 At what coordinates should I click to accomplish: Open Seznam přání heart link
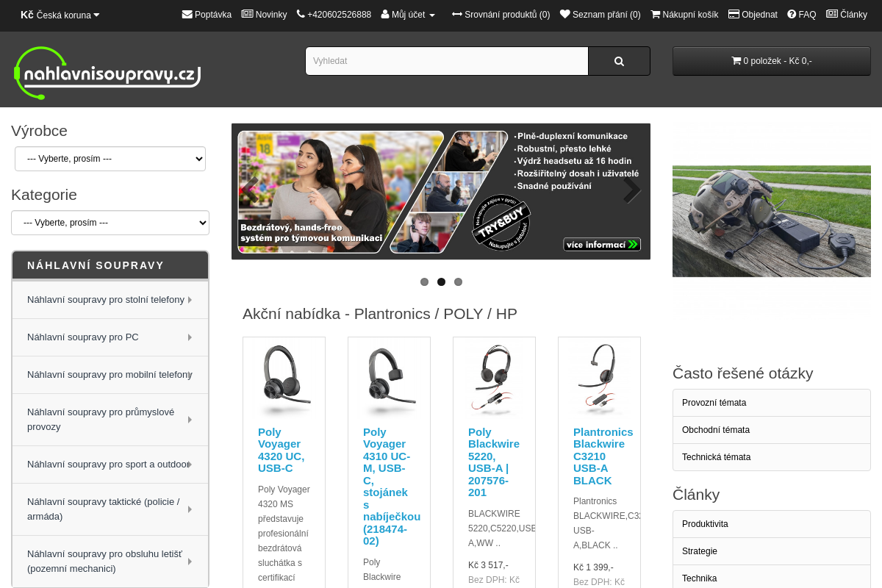click(x=600, y=15)
